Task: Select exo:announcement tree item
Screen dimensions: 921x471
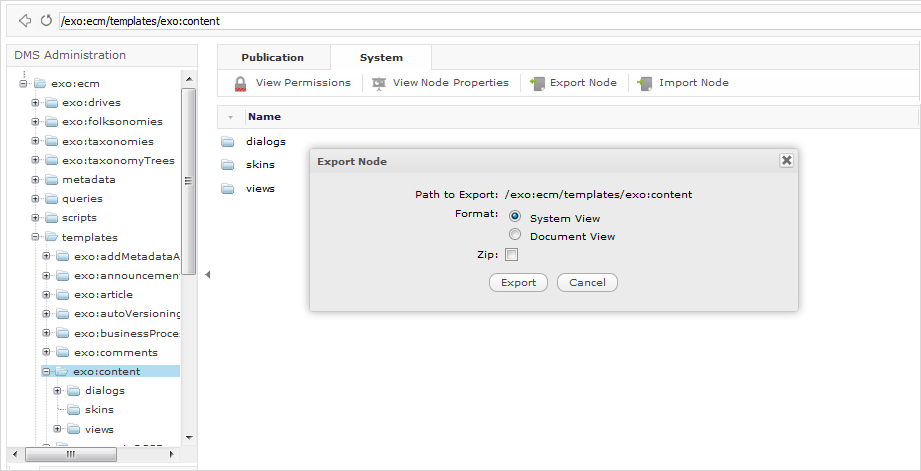Action: tap(127, 275)
